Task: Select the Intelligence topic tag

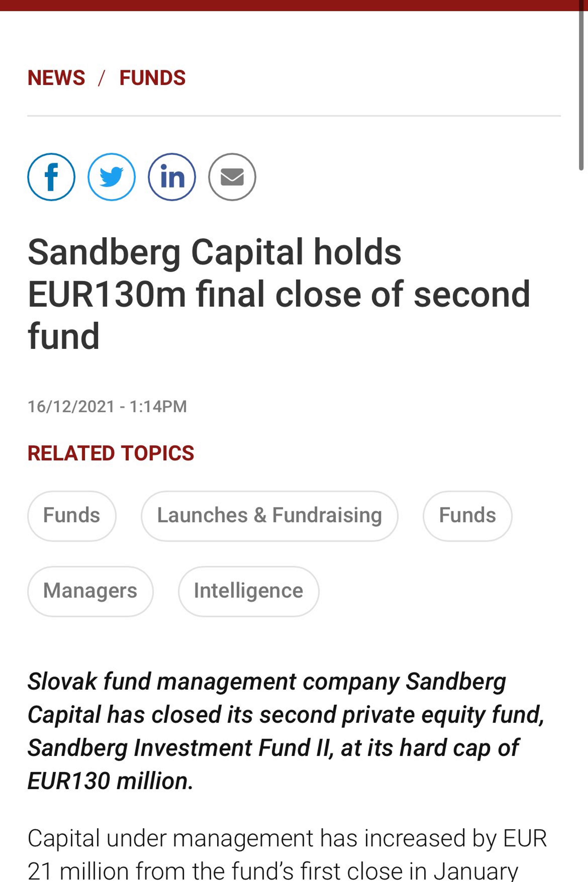Action: [249, 591]
